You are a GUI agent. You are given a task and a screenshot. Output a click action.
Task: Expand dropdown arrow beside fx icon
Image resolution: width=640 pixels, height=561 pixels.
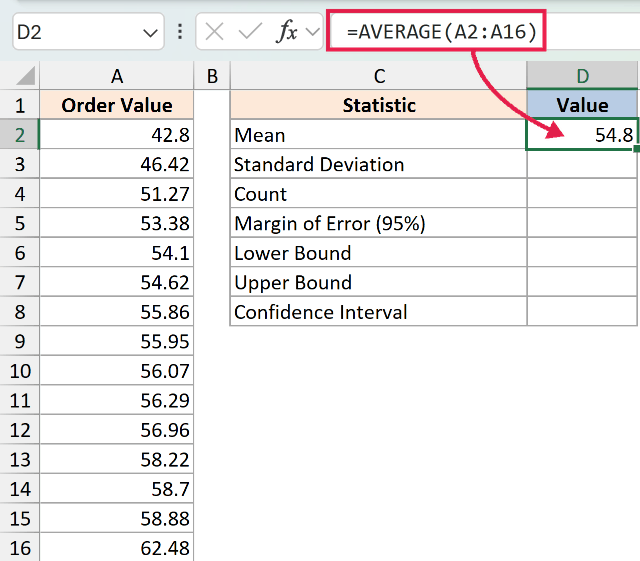[x=313, y=31]
